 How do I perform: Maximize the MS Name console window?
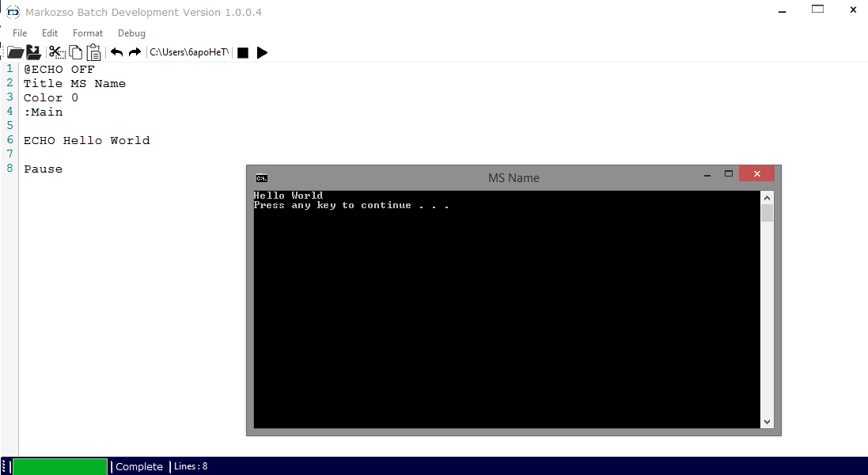(x=729, y=174)
